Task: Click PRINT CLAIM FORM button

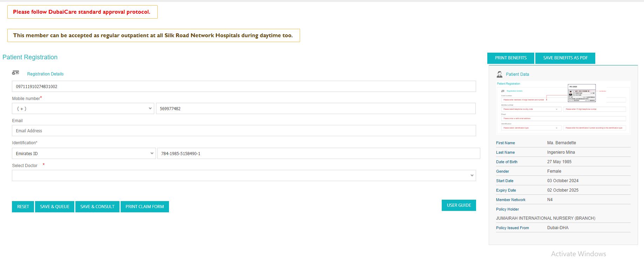Action: coord(145,207)
